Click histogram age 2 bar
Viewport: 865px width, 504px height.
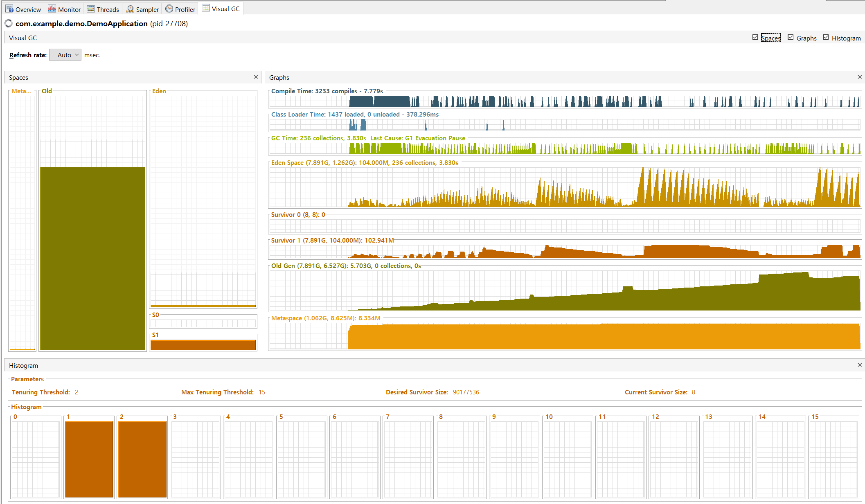[142, 459]
